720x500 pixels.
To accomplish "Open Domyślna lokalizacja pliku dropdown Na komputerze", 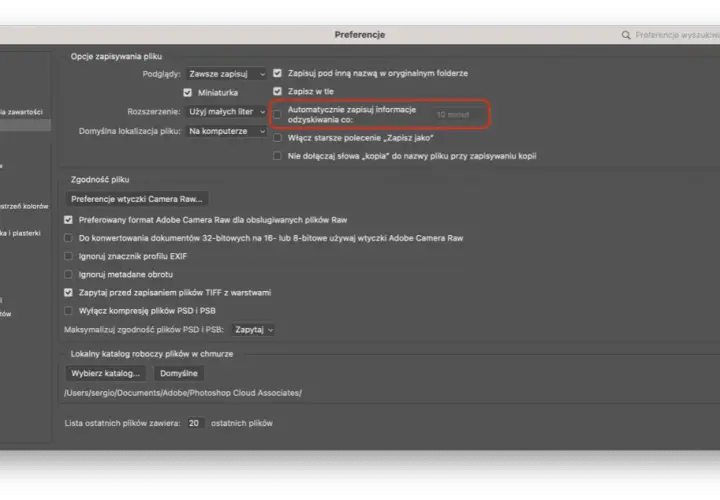I will (226, 131).
